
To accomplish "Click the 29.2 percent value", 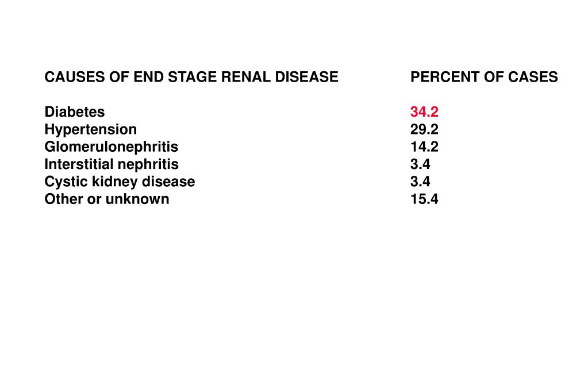I will (424, 129).
